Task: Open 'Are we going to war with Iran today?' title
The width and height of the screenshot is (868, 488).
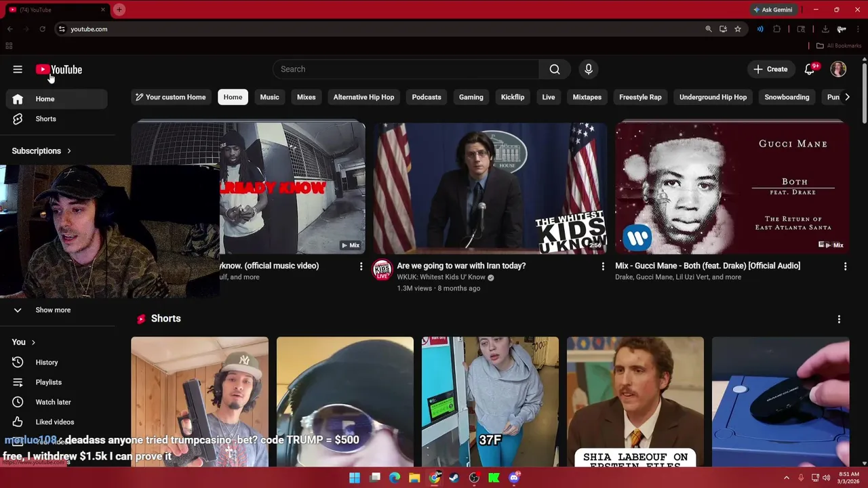Action: tap(461, 266)
